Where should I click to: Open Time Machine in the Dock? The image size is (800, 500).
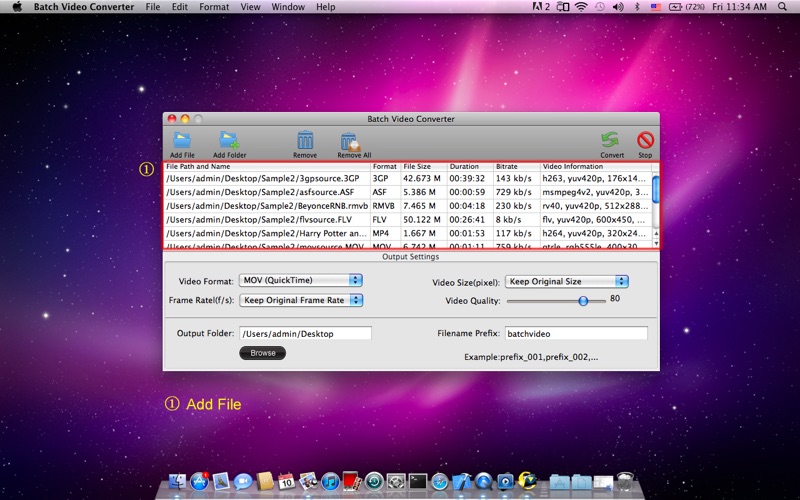coord(374,481)
